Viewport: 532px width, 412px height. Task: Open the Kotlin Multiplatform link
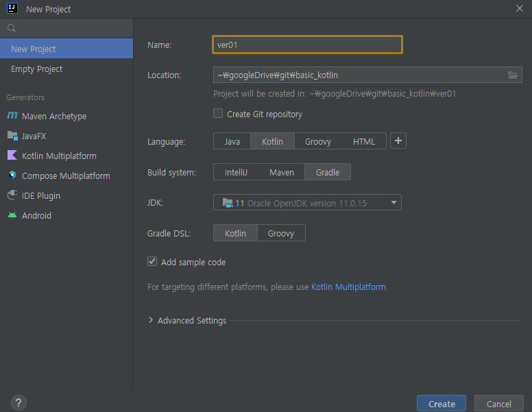pyautogui.click(x=348, y=287)
